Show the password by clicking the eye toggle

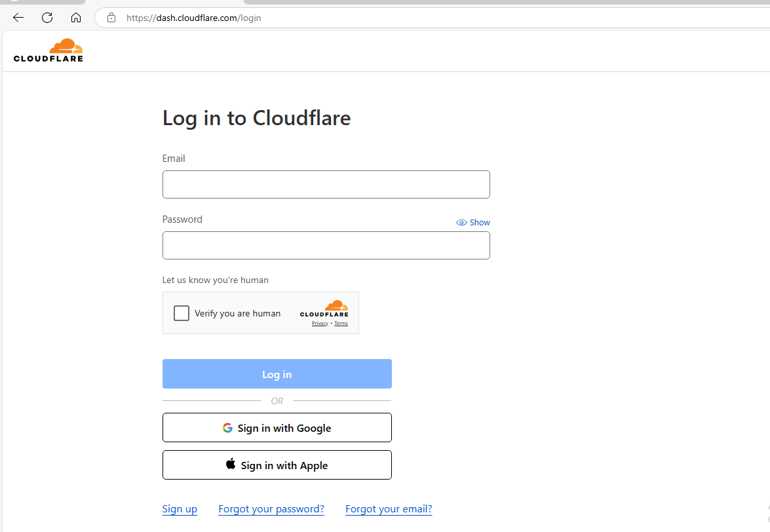[461, 222]
